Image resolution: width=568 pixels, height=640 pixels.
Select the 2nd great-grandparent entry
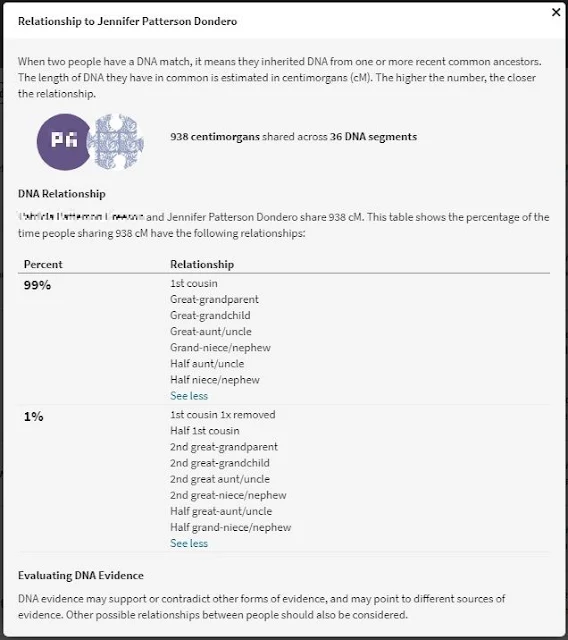point(224,447)
